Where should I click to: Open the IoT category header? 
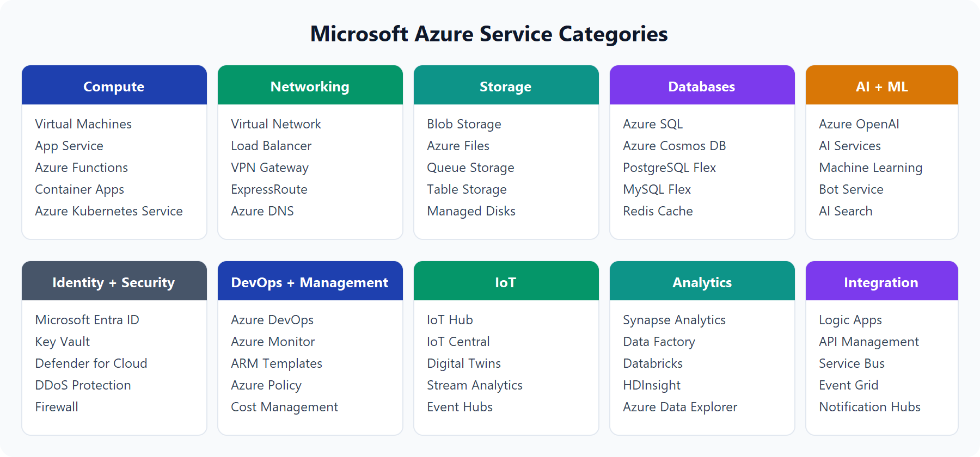(x=506, y=281)
